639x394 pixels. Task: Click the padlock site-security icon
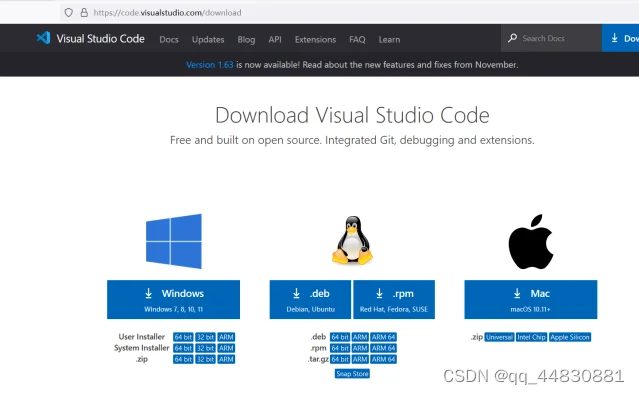[x=84, y=13]
